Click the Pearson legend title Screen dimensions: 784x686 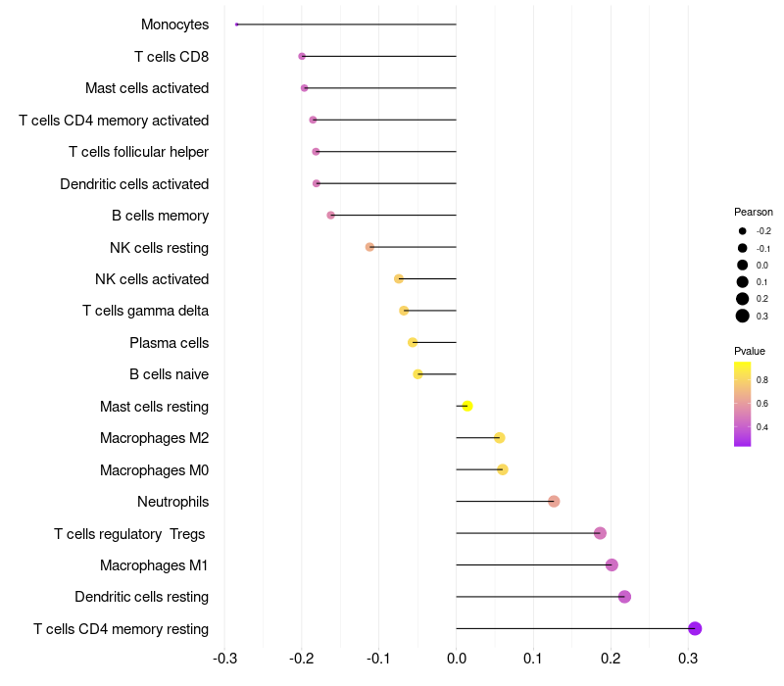pos(753,212)
